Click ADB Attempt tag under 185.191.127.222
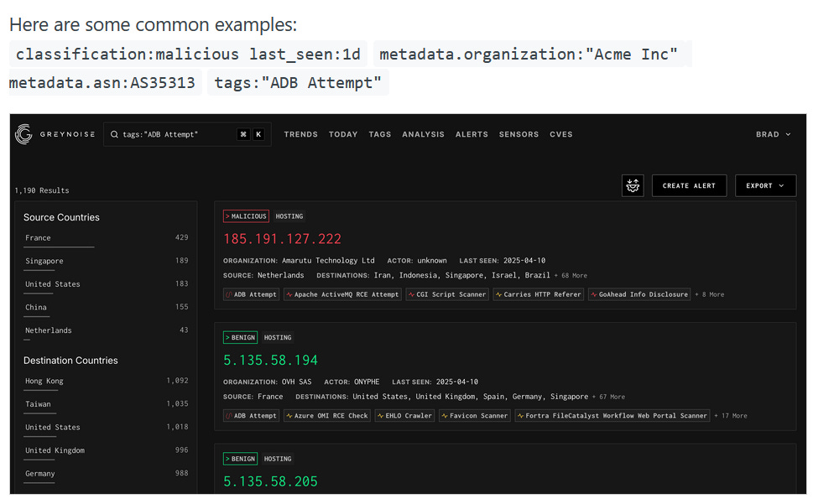The height and width of the screenshot is (504, 813). click(x=252, y=294)
